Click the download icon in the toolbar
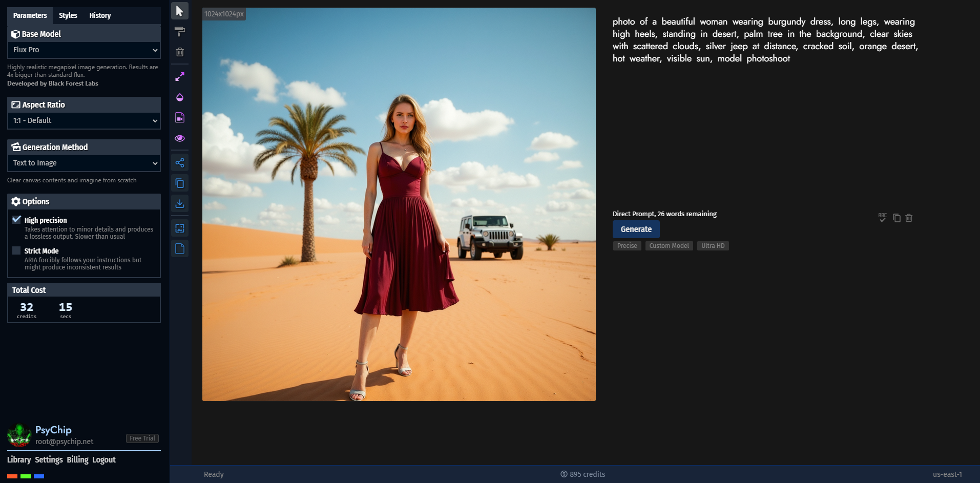 180,204
